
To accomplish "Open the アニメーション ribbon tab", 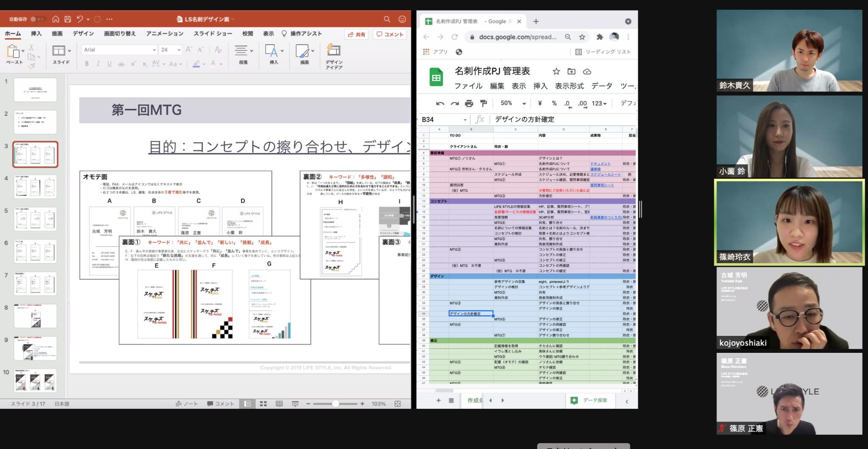I will tap(164, 33).
